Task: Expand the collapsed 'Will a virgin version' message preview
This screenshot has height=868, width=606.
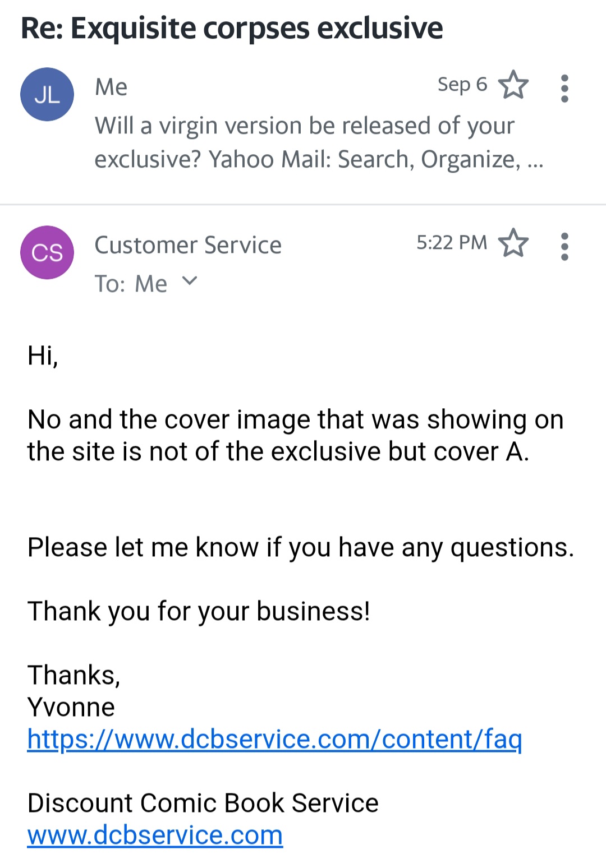Action: [318, 142]
